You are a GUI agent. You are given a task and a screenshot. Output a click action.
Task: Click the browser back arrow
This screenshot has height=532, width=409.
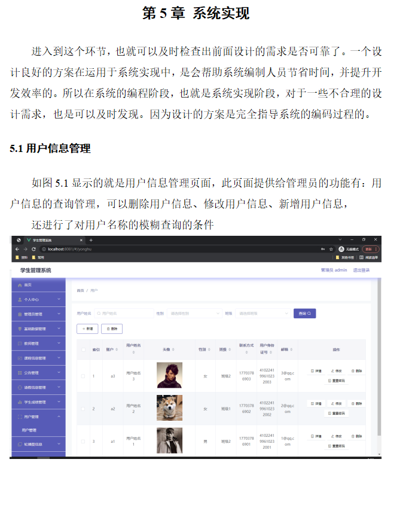pyautogui.click(x=17, y=249)
